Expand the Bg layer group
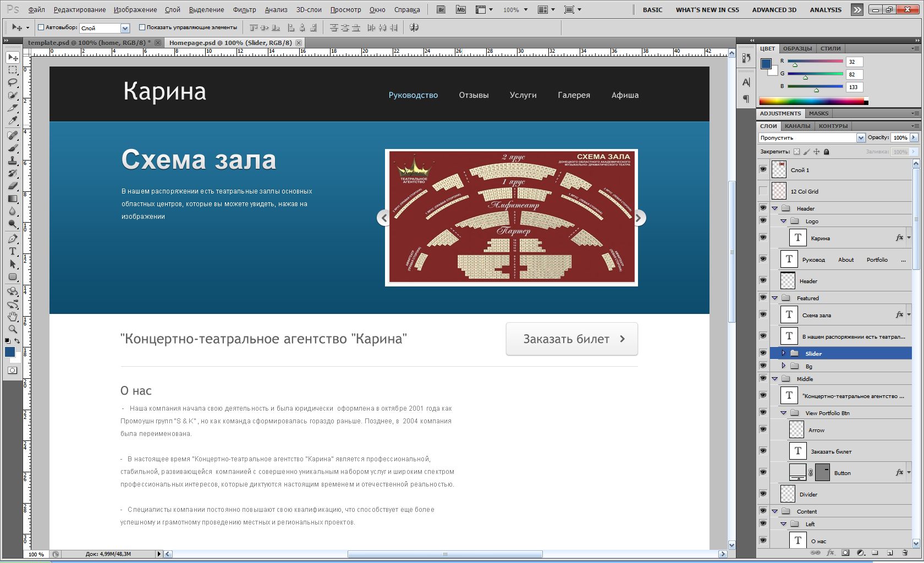Screen dimensions: 924x563 click(x=784, y=366)
